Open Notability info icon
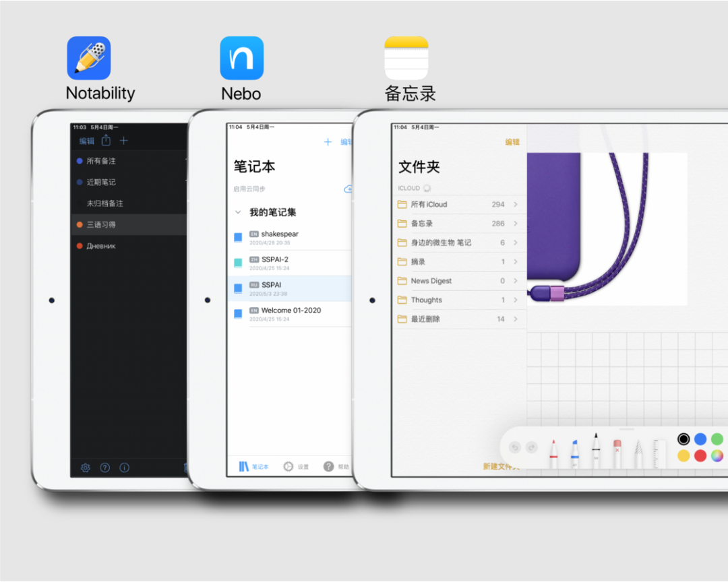 (x=125, y=467)
